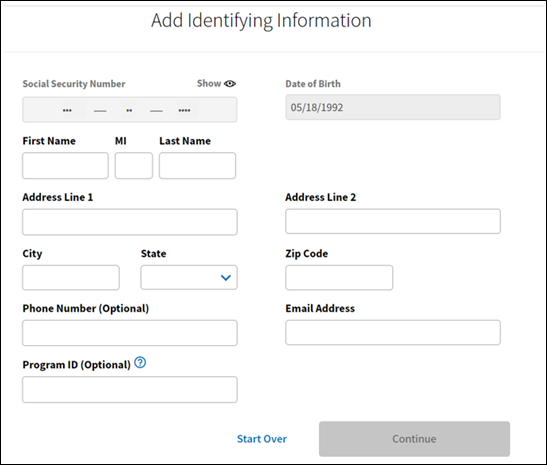
Task: Click the Continue button
Action: (414, 439)
